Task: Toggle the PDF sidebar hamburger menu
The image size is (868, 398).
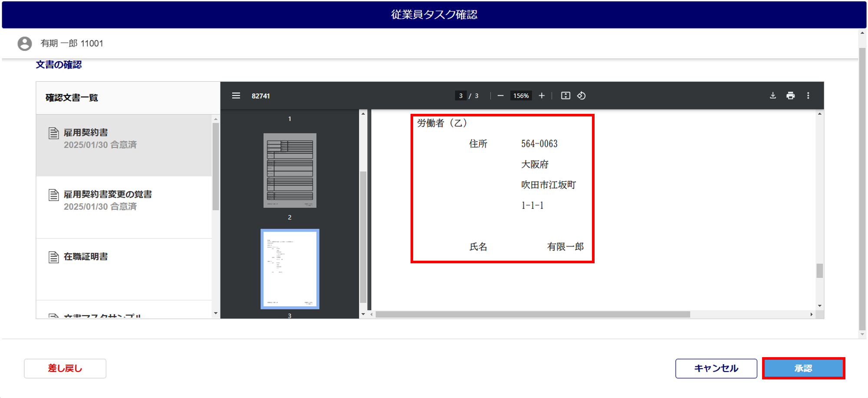Action: [236, 96]
